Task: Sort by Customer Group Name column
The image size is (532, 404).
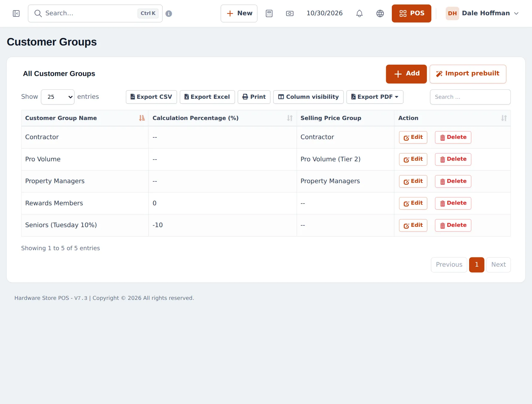Action: tap(85, 118)
